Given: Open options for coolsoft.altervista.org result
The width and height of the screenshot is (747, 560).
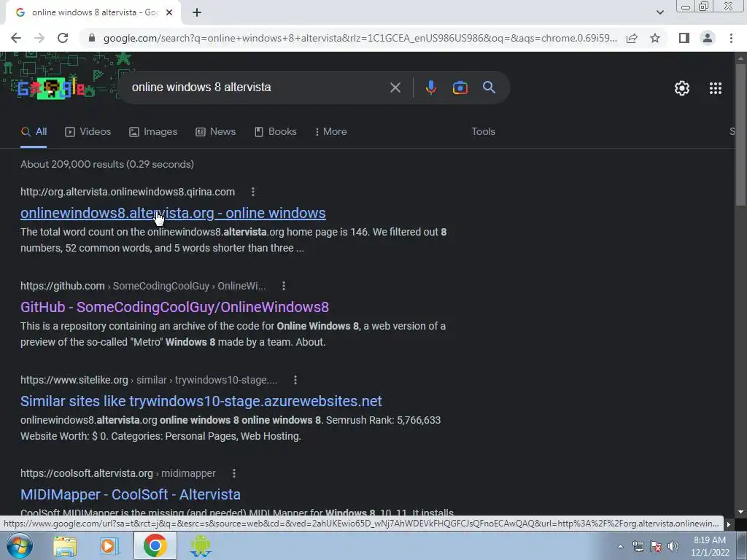Looking at the screenshot, I should 234,473.
